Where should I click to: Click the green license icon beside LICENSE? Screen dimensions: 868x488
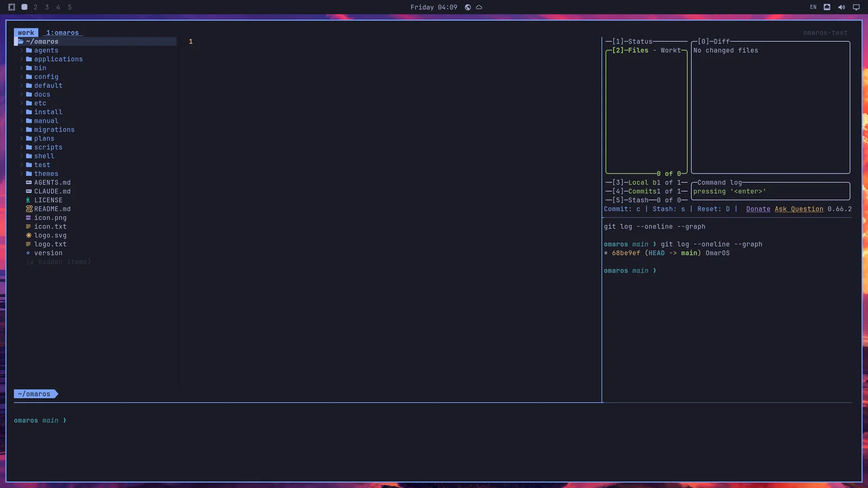point(29,200)
